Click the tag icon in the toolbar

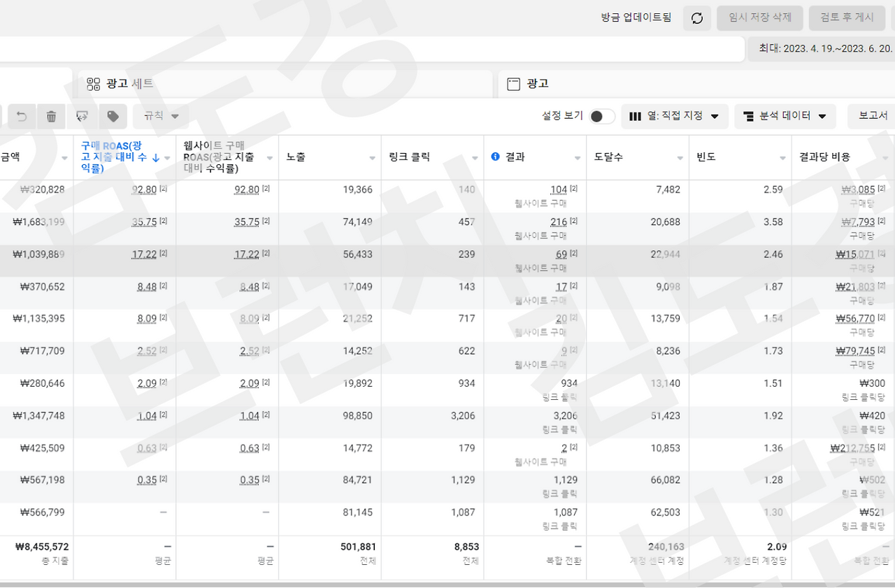[113, 116]
